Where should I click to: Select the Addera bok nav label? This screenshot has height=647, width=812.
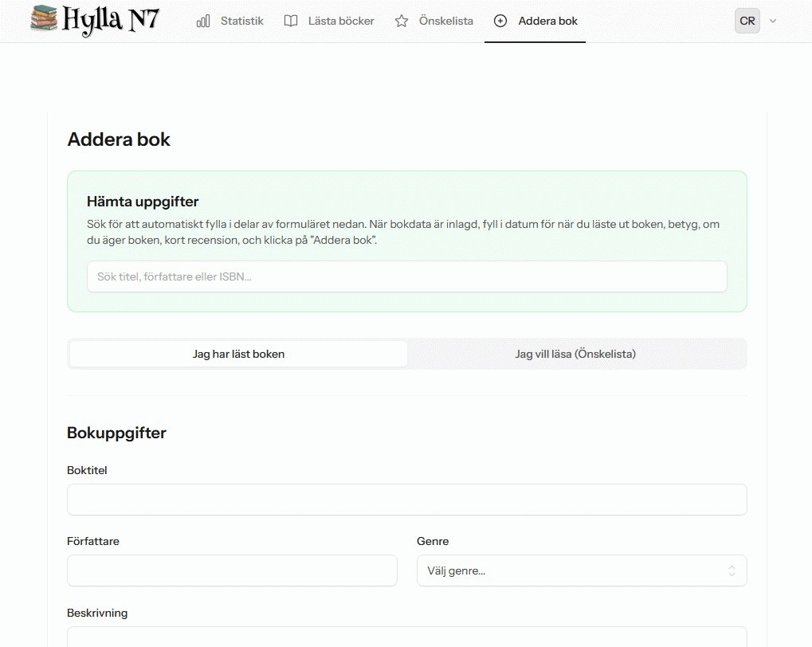(547, 22)
